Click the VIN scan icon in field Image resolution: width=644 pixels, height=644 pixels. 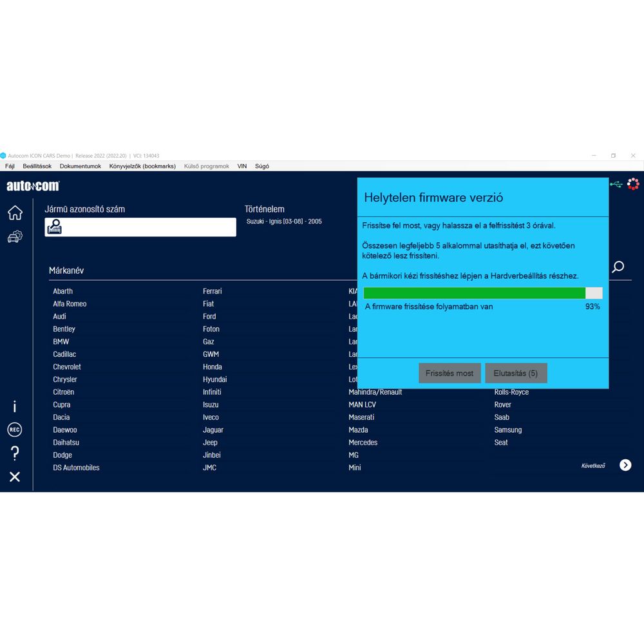pos(55,227)
